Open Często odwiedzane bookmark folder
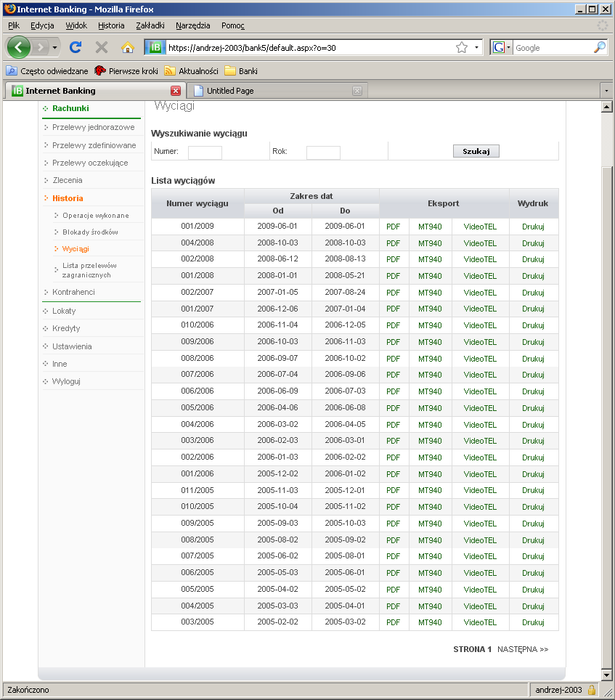615x700 pixels. pyautogui.click(x=47, y=71)
